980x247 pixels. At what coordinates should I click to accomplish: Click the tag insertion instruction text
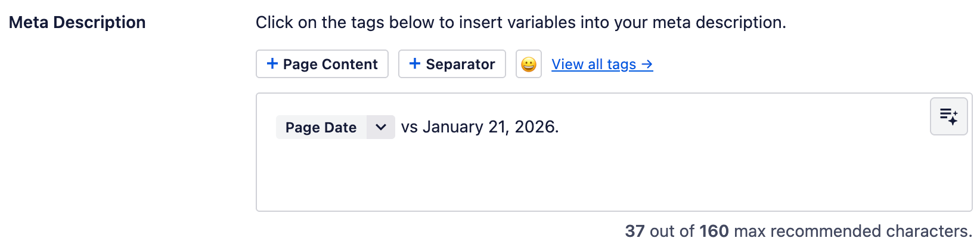[x=520, y=23]
